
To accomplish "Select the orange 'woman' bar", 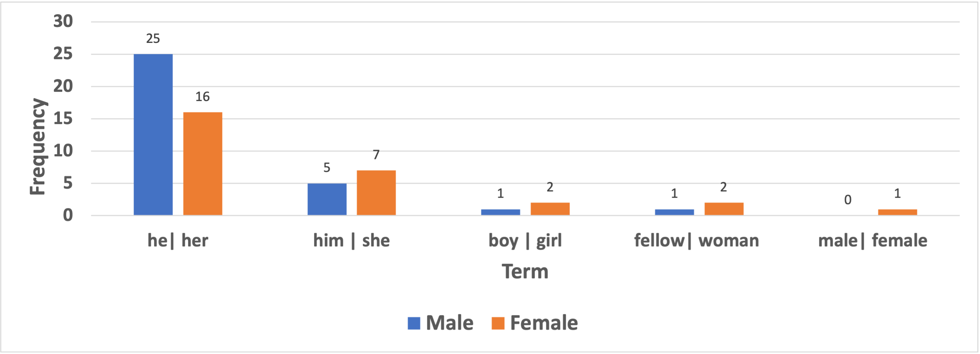I will point(724,209).
